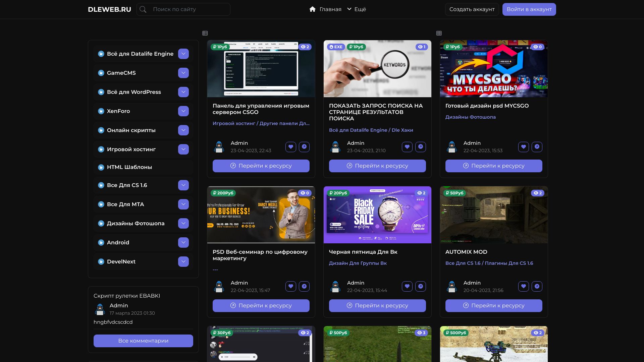Click arrow icon on CSGO server panel card
The height and width of the screenshot is (362, 644).
(x=304, y=147)
